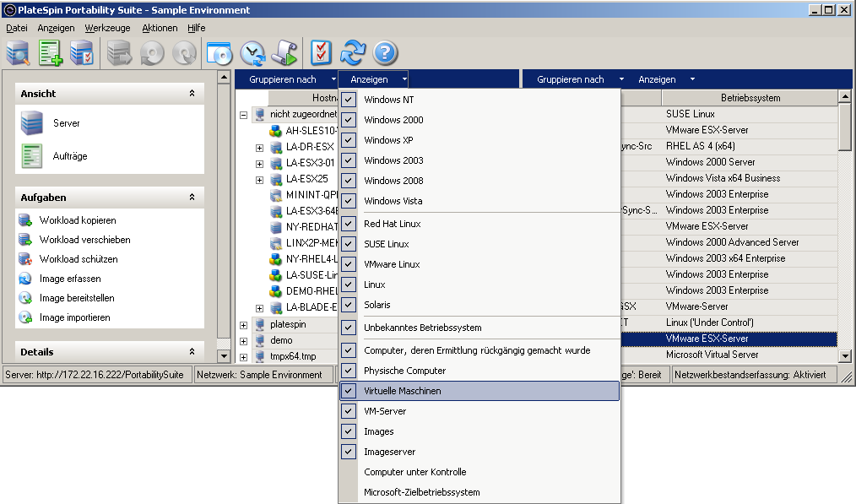
Task: Click the Image importieren task link
Action: 74,317
